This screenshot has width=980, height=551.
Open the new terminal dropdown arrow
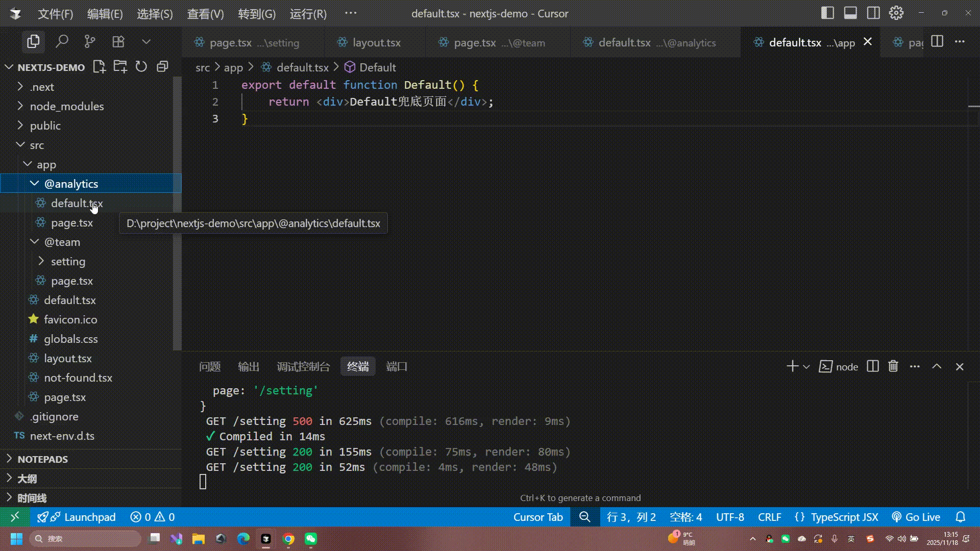pyautogui.click(x=806, y=367)
